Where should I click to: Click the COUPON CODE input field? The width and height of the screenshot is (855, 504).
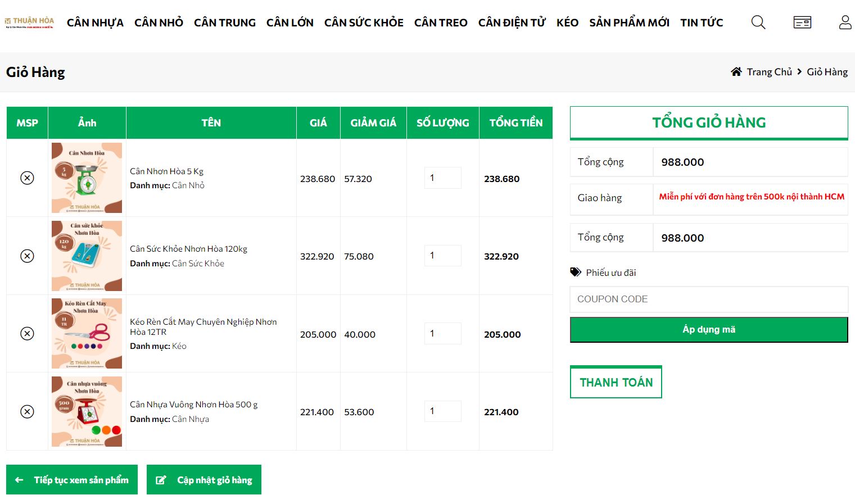[709, 299]
